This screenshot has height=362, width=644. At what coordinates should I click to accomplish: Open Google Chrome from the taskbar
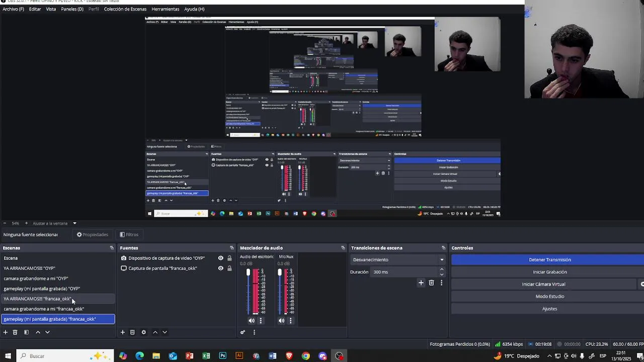point(306,356)
